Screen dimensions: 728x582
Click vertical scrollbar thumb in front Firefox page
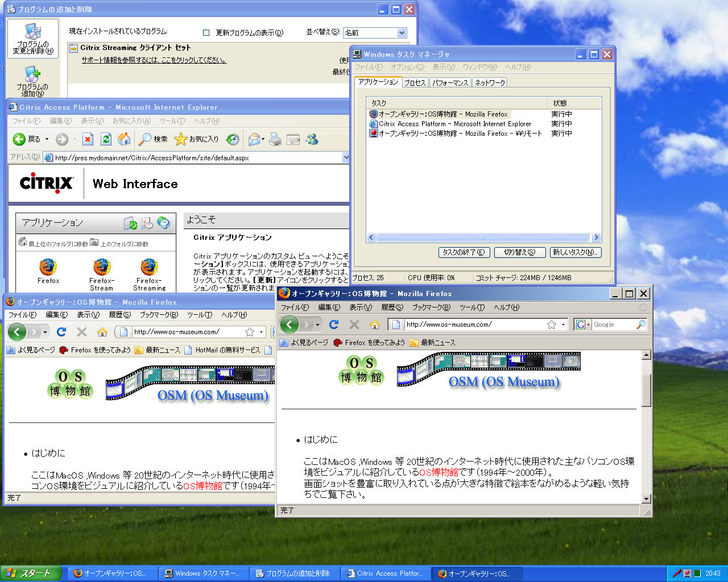coord(646,390)
